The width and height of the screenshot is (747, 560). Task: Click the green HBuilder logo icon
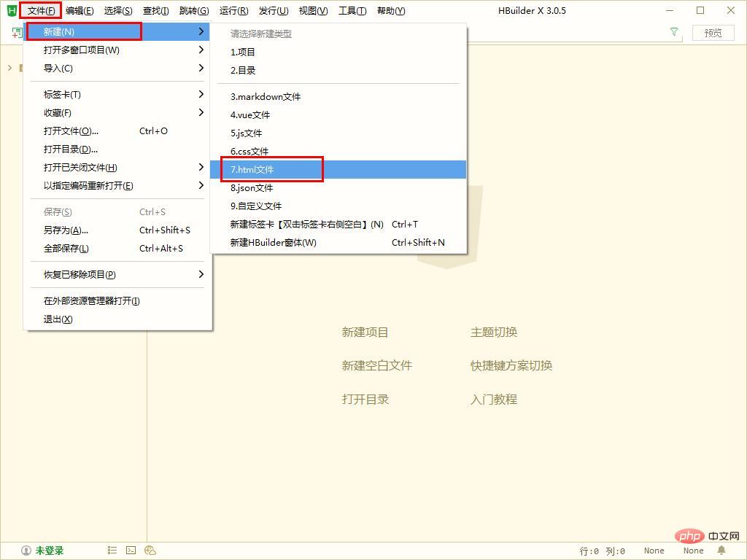[x=12, y=10]
